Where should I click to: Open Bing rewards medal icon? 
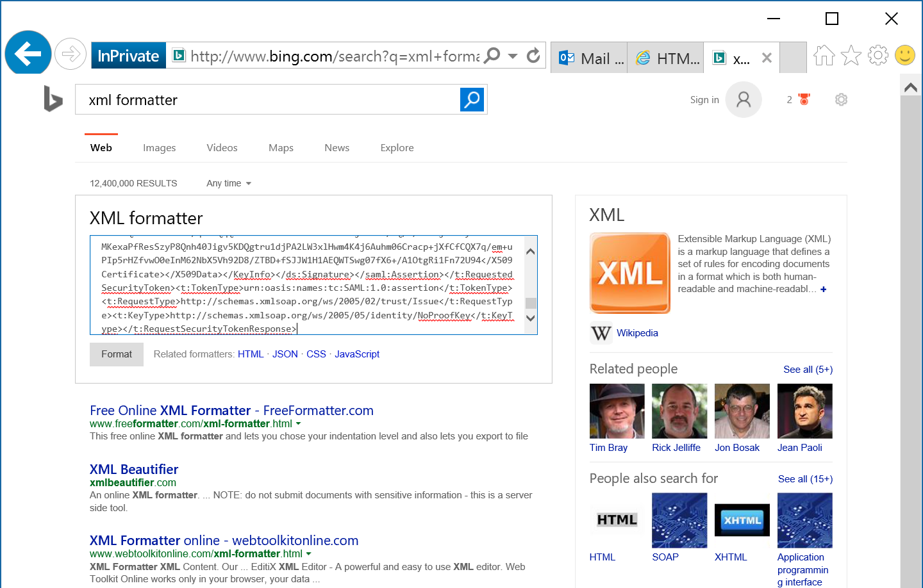804,99
